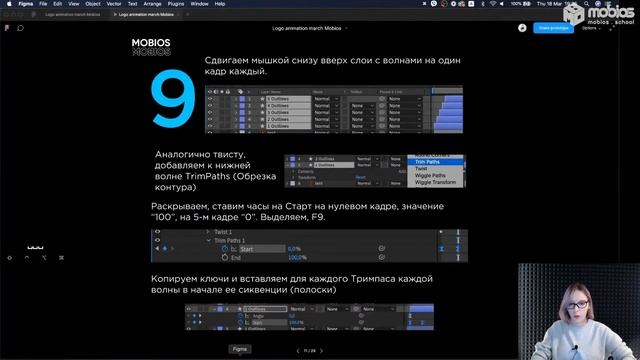Screen dimensions: 640x360
Task: Jump to previous keyframe arrow for Start
Action: point(157,248)
